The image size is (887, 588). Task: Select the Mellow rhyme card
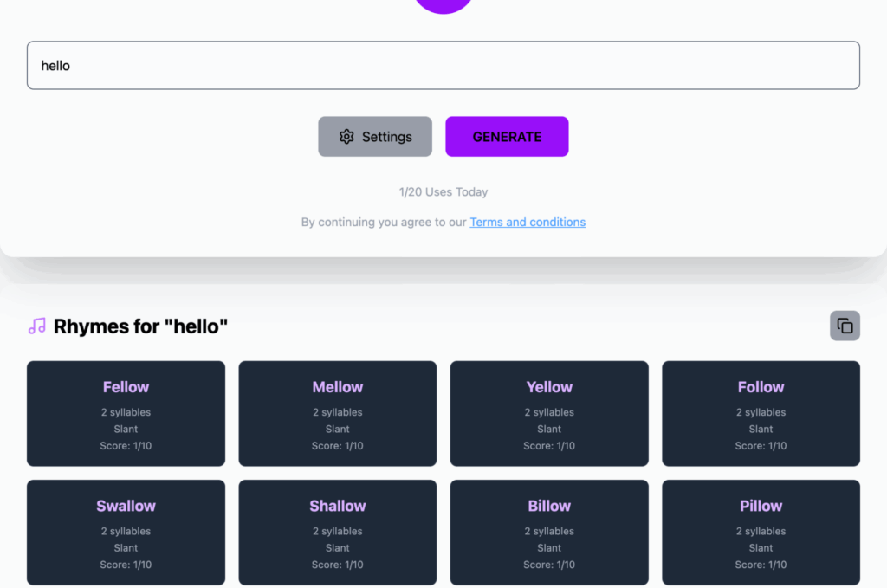click(338, 413)
